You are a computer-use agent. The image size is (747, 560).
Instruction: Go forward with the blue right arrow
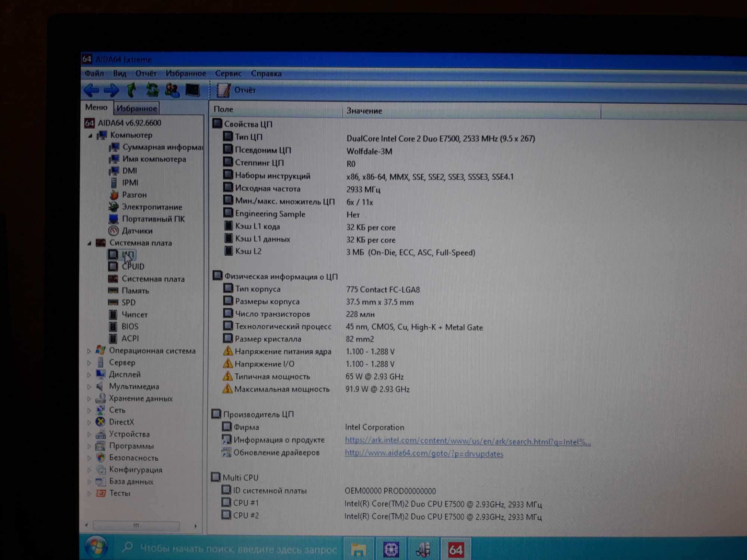click(111, 90)
